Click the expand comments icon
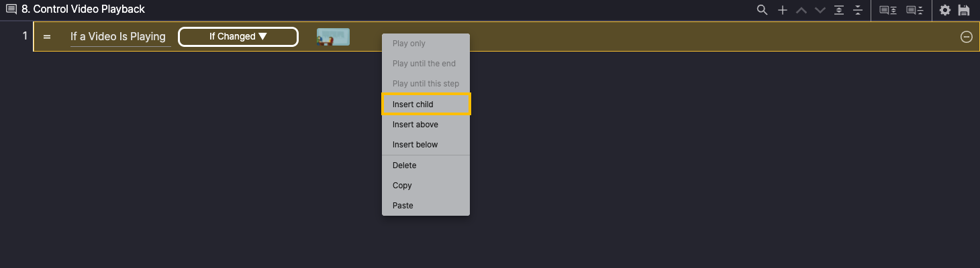The height and width of the screenshot is (268, 980). tap(888, 10)
